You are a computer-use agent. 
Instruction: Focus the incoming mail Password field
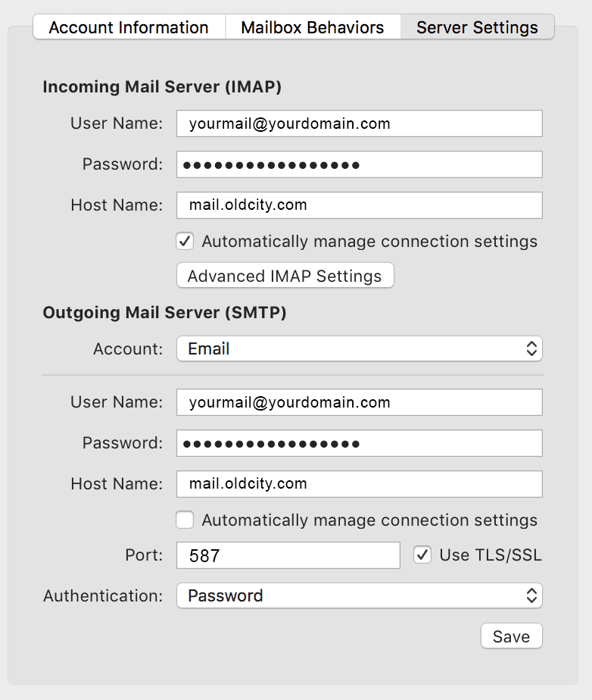coord(359,164)
